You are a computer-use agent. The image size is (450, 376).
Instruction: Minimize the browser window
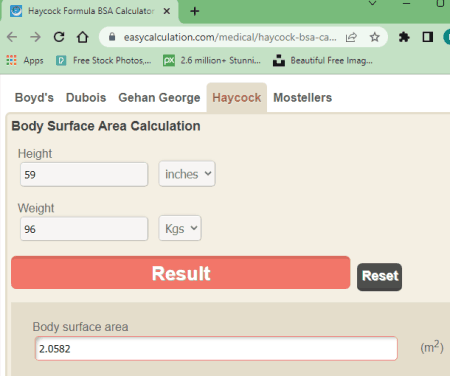coord(406,3)
